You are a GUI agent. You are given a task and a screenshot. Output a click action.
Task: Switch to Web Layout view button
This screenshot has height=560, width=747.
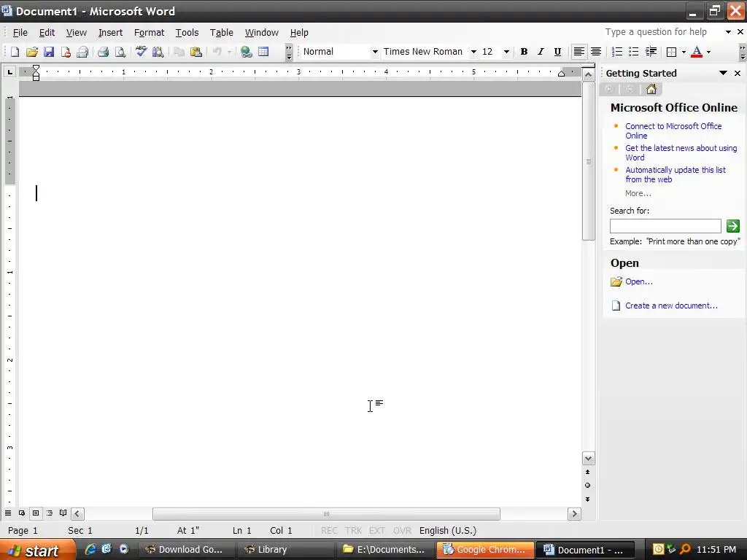point(22,513)
